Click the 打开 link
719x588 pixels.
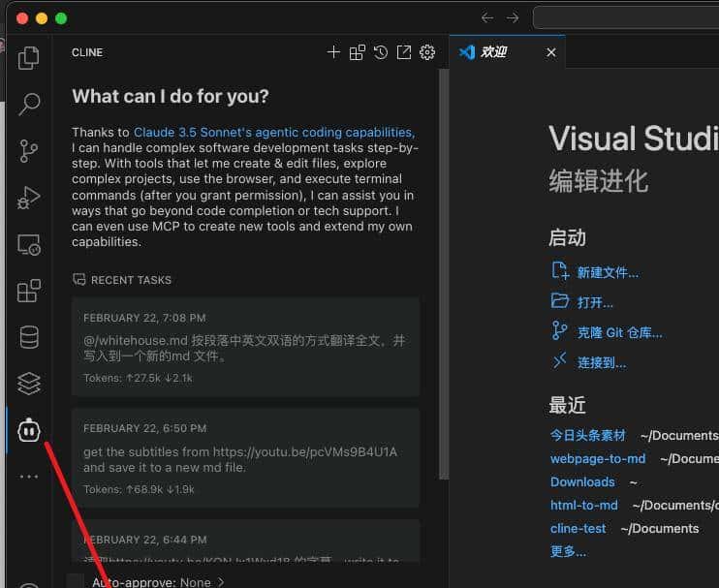(x=595, y=303)
